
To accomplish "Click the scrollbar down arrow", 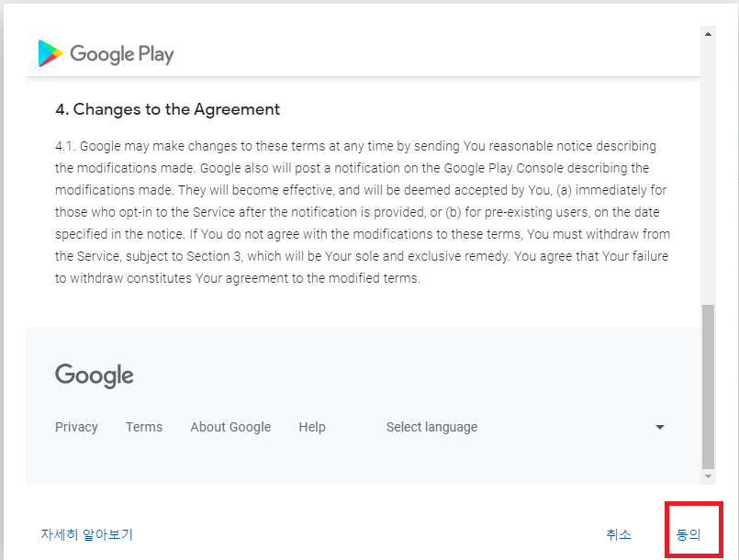I will pyautogui.click(x=708, y=476).
